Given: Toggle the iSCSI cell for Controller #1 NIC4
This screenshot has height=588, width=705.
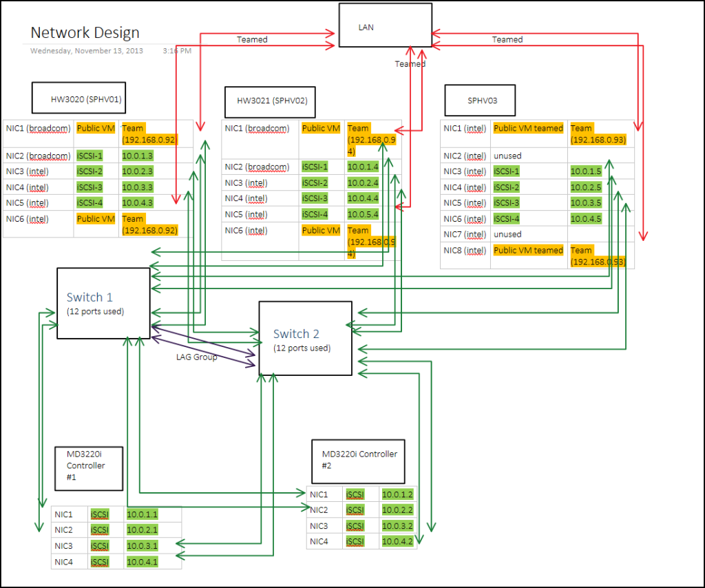Looking at the screenshot, I should click(x=100, y=562).
